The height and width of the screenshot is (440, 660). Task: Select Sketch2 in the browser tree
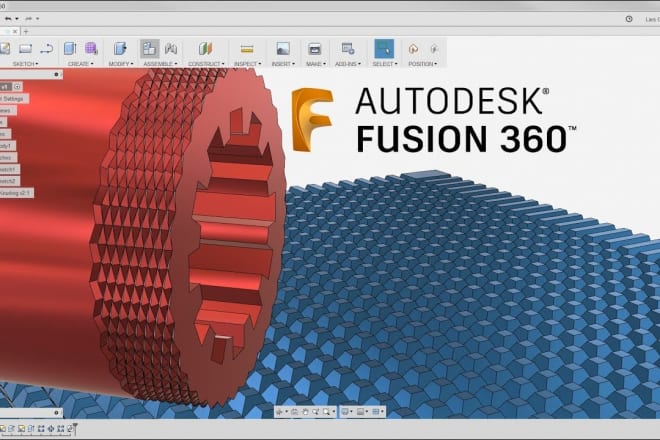(9, 181)
